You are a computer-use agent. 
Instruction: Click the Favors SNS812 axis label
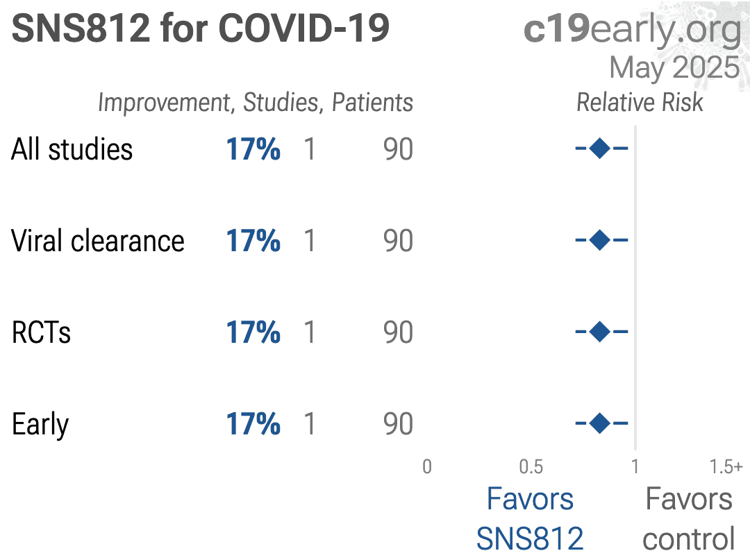click(x=530, y=519)
